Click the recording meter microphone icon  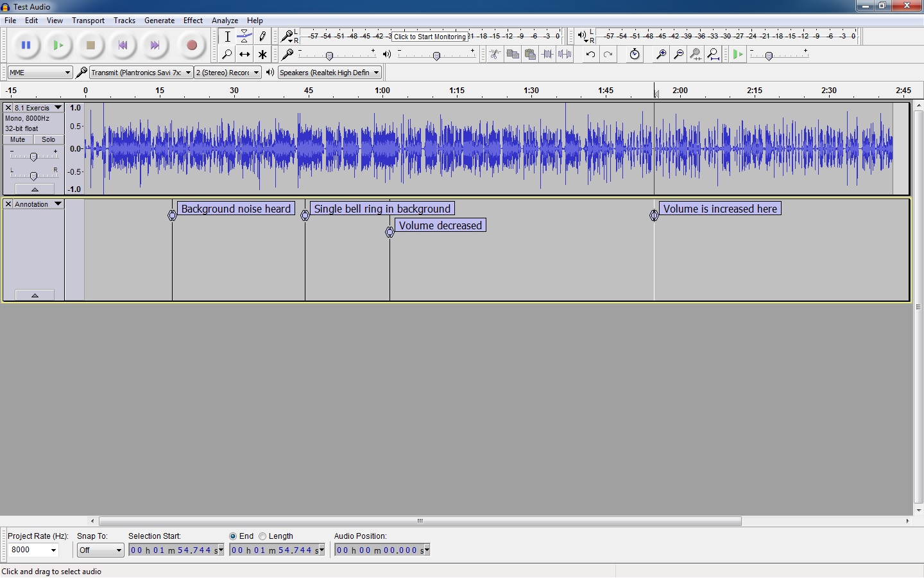pyautogui.click(x=287, y=36)
